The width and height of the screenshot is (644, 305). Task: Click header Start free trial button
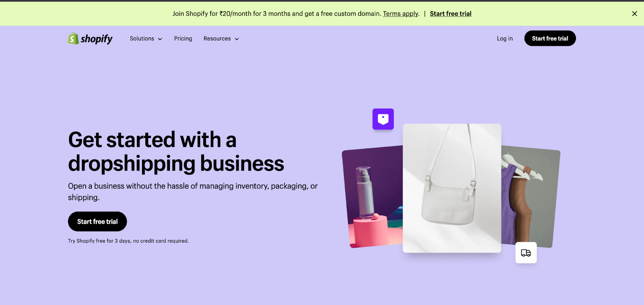pyautogui.click(x=550, y=38)
